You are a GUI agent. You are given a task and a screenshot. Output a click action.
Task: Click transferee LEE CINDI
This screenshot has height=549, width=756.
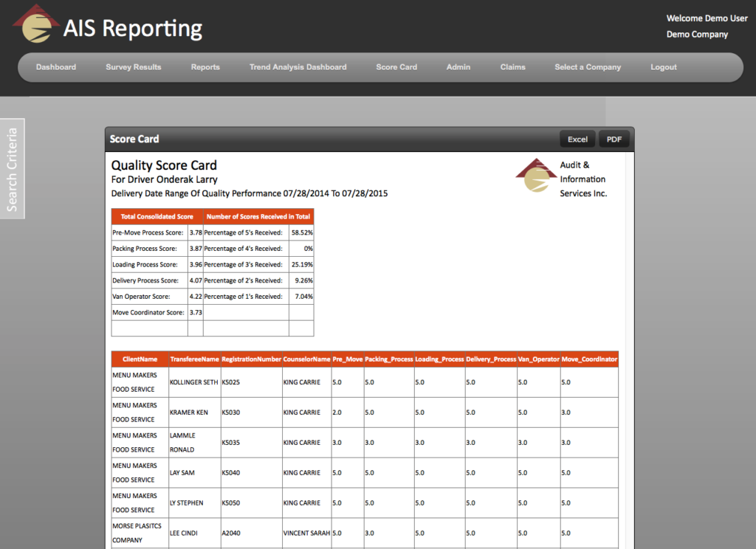pyautogui.click(x=184, y=533)
